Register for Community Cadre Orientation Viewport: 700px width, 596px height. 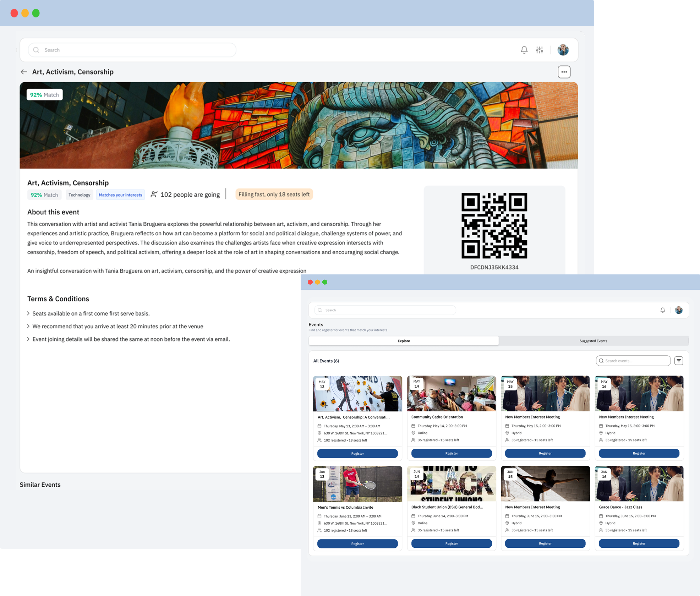pos(452,453)
